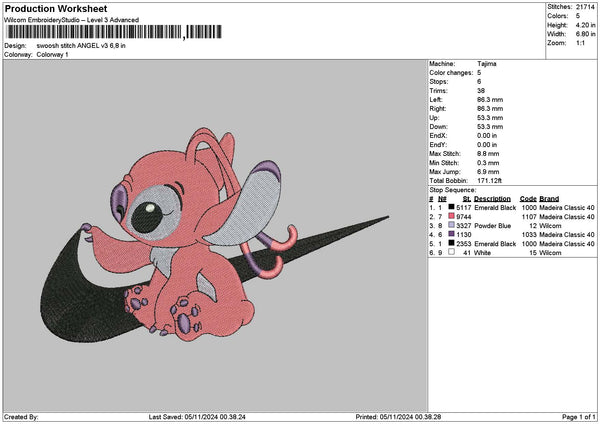Click the embroidery design preview image
The width and height of the screenshot is (600, 424).
tap(215, 235)
